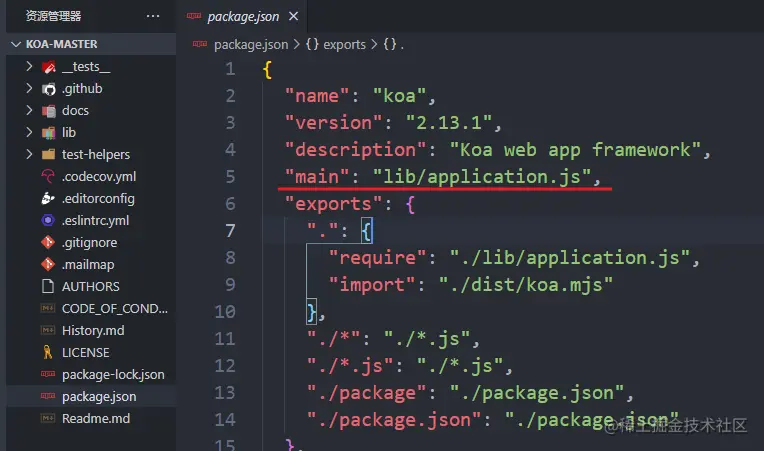This screenshot has width=764, height=451.
Task: Click the LICENSE certificate icon
Action: [47, 352]
